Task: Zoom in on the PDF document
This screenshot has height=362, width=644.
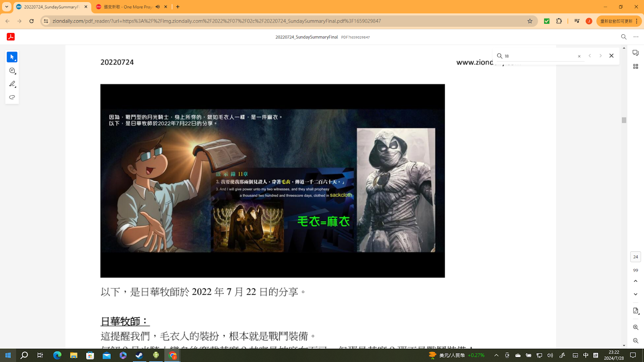Action: (636, 327)
